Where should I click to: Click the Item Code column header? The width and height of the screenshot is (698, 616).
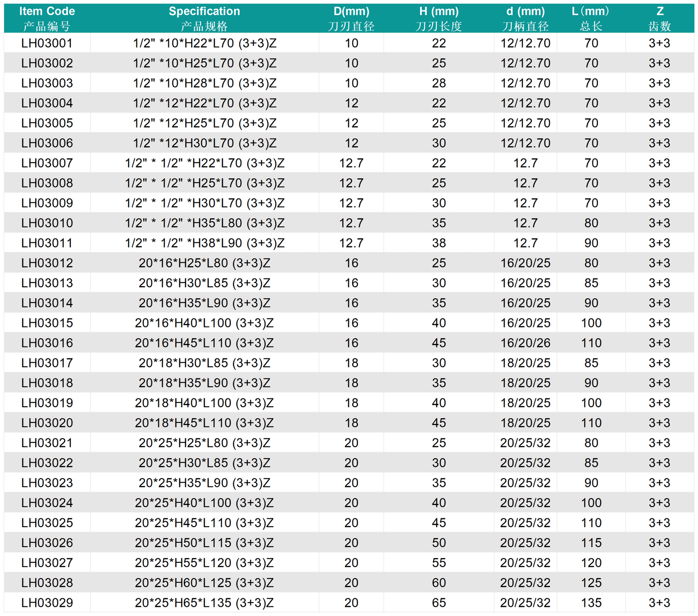[x=47, y=18]
